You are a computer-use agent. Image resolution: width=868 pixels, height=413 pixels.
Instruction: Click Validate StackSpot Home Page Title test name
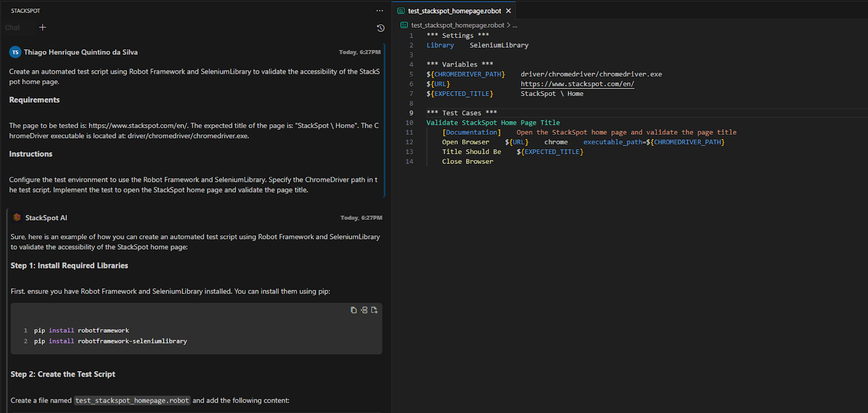coord(493,123)
